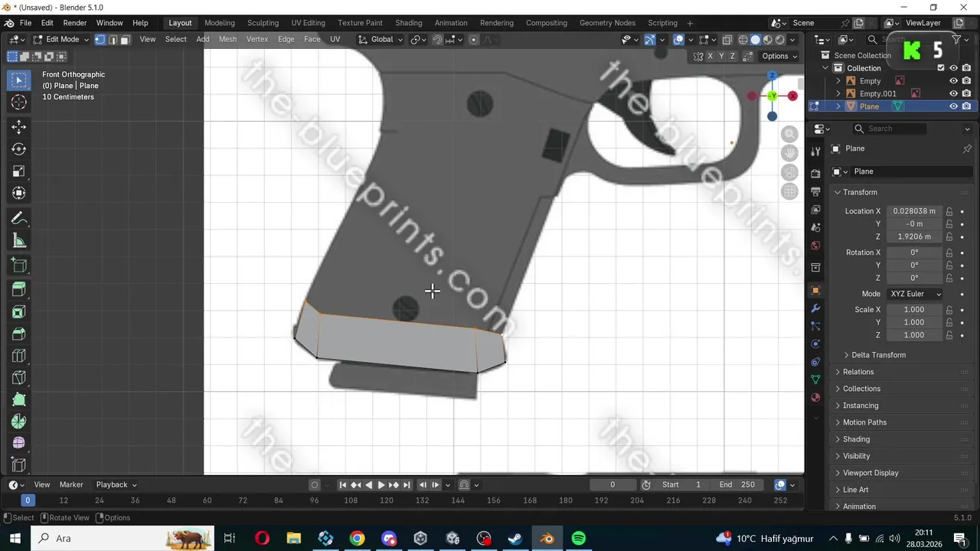Select solid viewport shading
The width and height of the screenshot is (980, 551).
[755, 40]
